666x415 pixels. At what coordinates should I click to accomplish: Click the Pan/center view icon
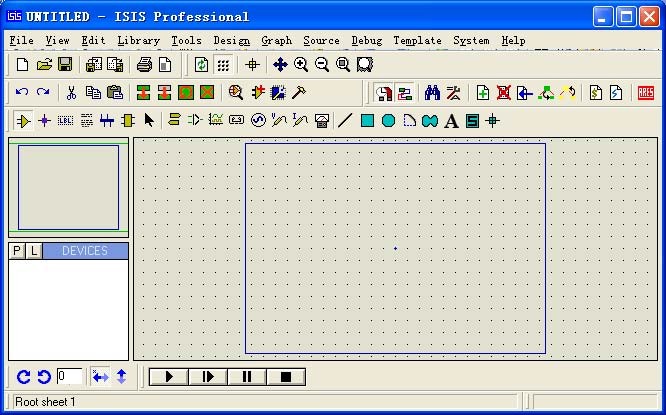tap(280, 65)
